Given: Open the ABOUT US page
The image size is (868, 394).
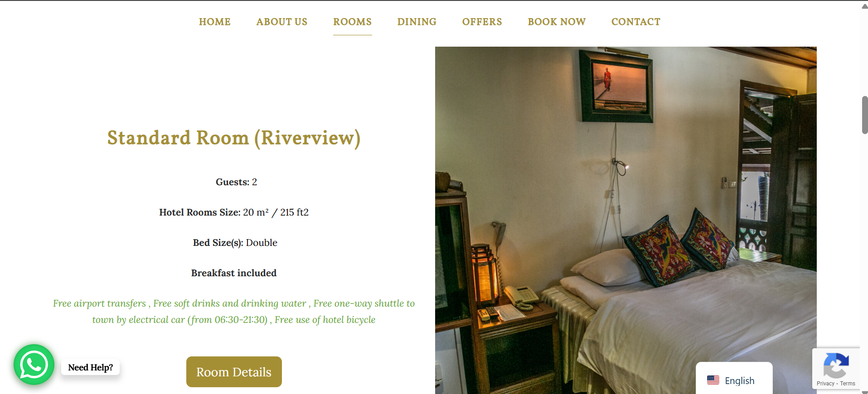Looking at the screenshot, I should coord(282,22).
